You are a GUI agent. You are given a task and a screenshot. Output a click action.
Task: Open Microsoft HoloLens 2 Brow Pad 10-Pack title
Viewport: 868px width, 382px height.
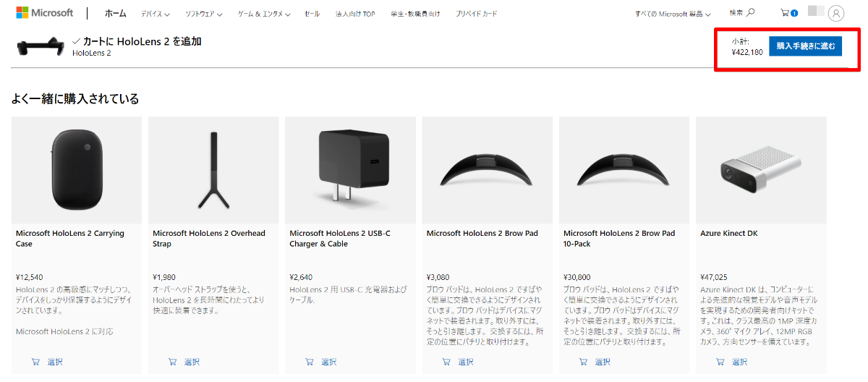pyautogui.click(x=619, y=239)
